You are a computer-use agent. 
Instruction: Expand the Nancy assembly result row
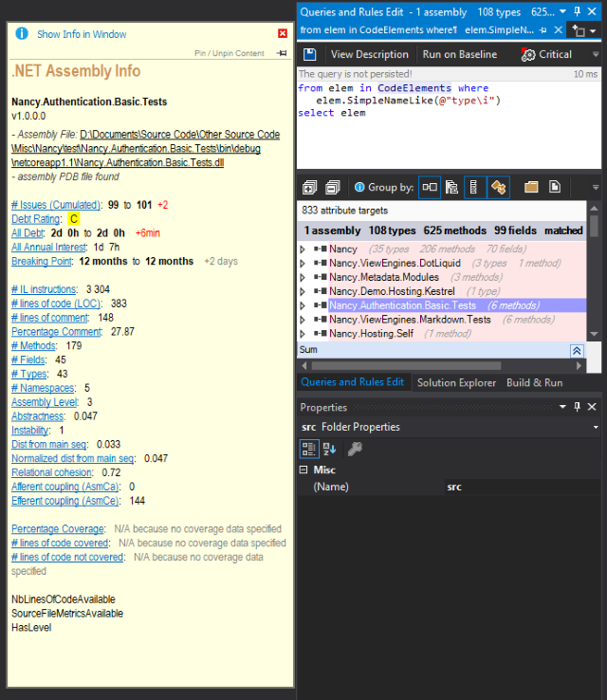click(x=303, y=249)
